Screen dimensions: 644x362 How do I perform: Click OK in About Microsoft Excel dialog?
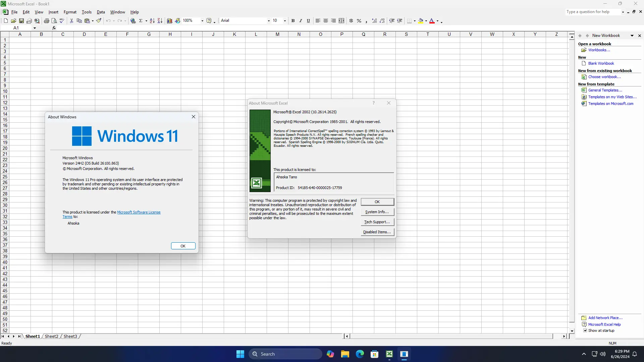click(377, 202)
